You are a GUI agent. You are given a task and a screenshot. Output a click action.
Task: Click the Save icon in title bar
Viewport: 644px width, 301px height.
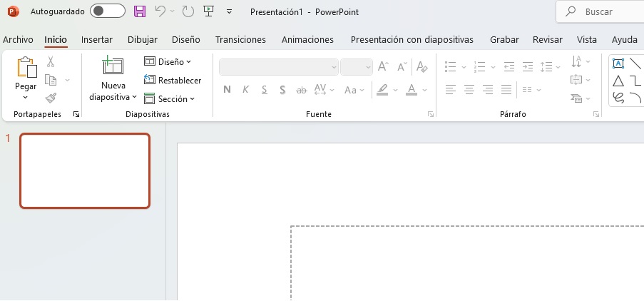(x=140, y=11)
